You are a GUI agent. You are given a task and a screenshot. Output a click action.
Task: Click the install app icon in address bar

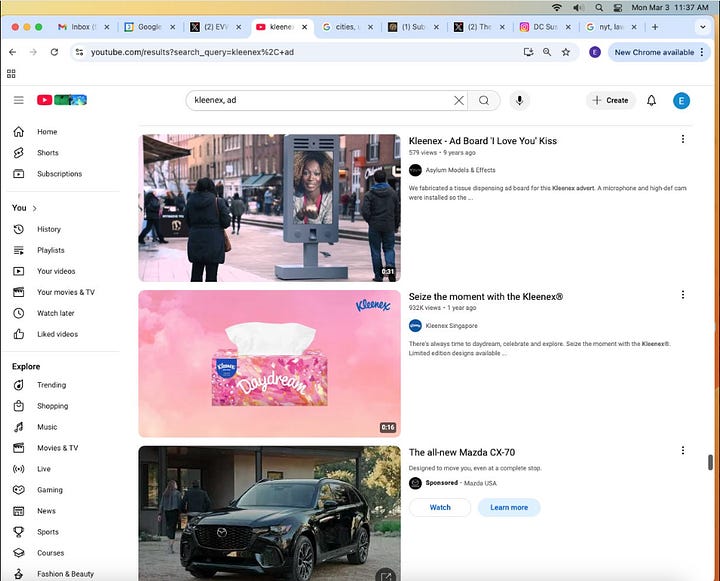point(528,52)
